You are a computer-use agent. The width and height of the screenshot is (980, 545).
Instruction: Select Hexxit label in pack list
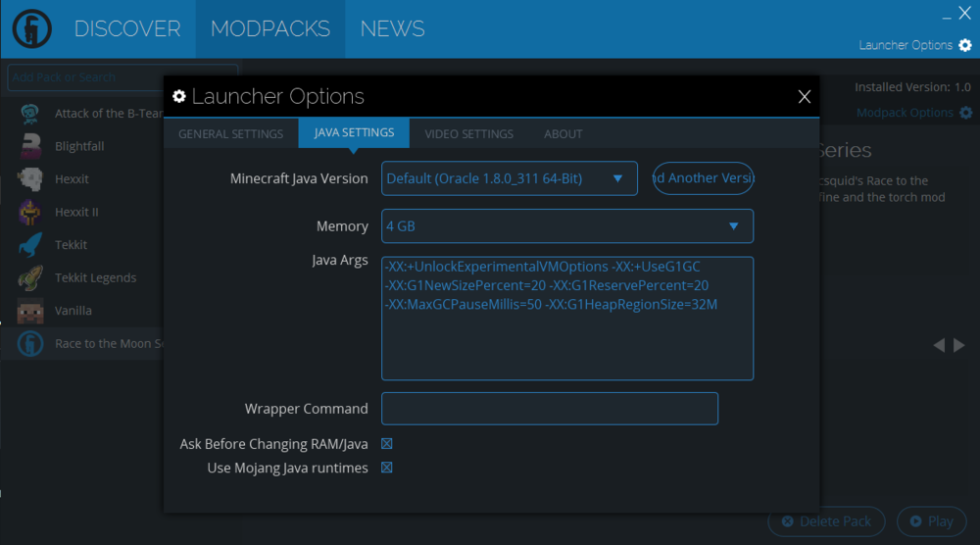click(72, 179)
